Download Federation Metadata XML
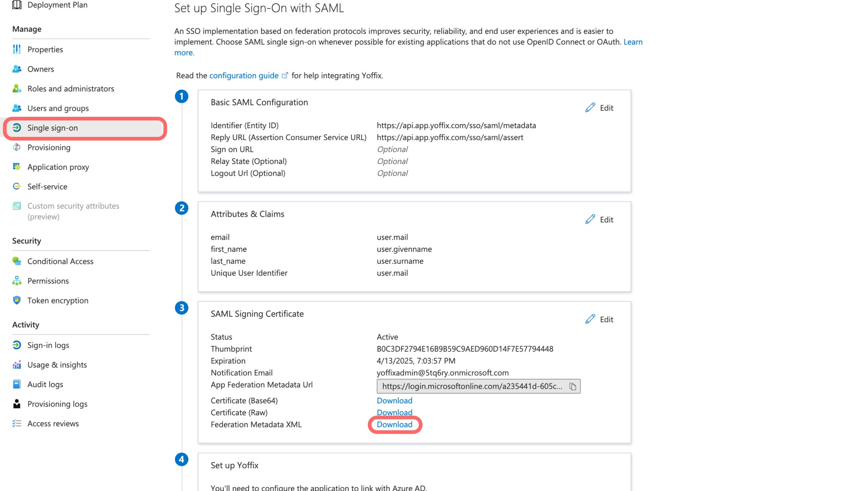The height and width of the screenshot is (491, 868). [394, 424]
